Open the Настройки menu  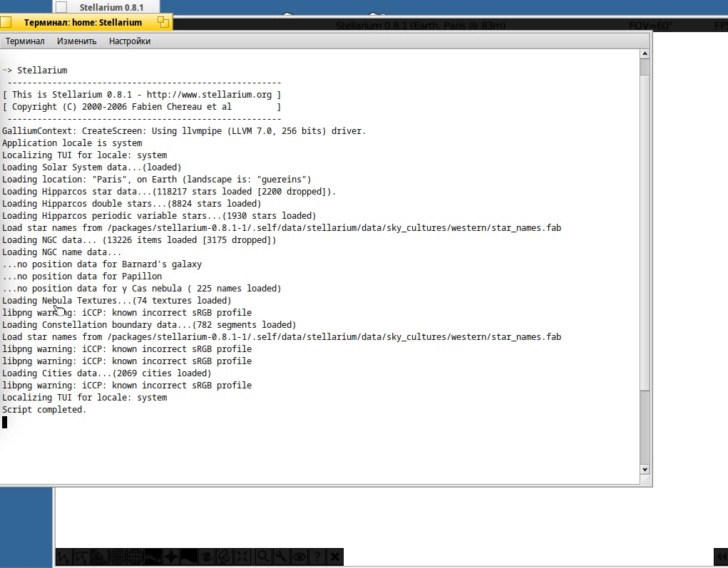pos(130,41)
